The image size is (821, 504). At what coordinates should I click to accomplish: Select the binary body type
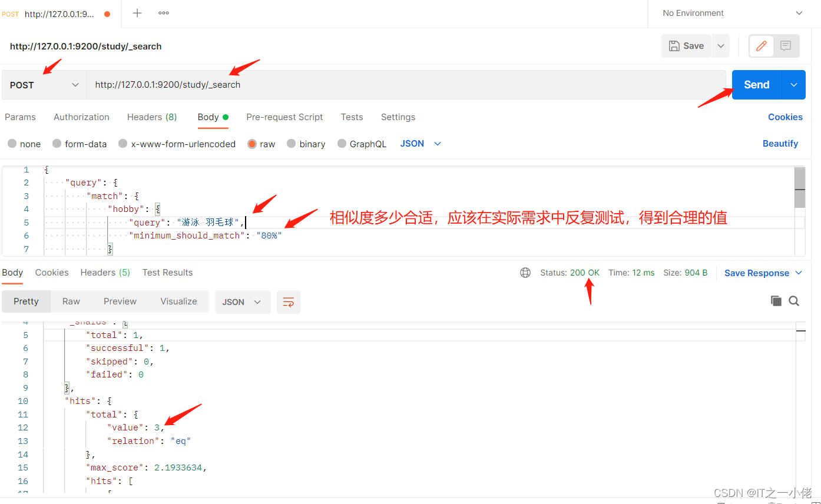(x=306, y=144)
